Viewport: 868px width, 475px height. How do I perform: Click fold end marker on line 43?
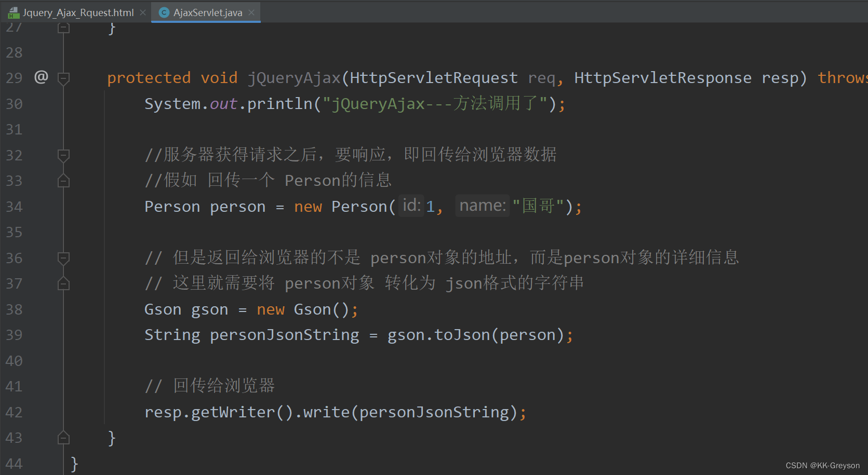point(63,438)
